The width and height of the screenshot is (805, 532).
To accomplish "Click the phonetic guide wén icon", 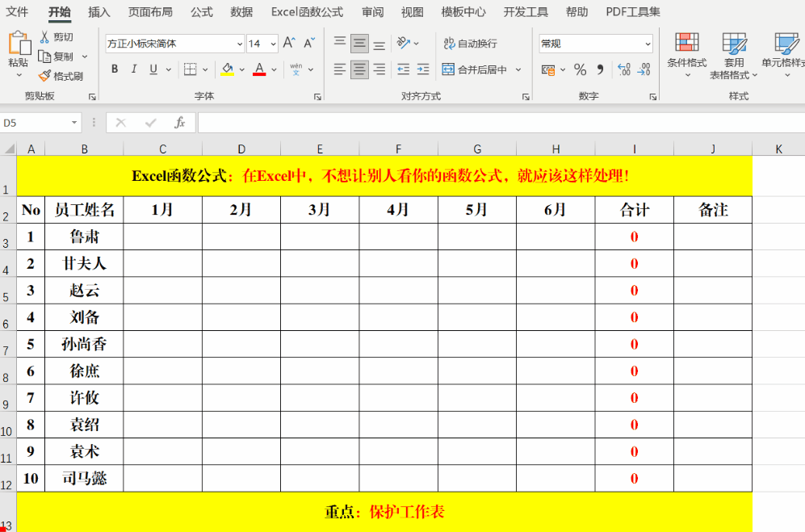I will click(x=296, y=69).
